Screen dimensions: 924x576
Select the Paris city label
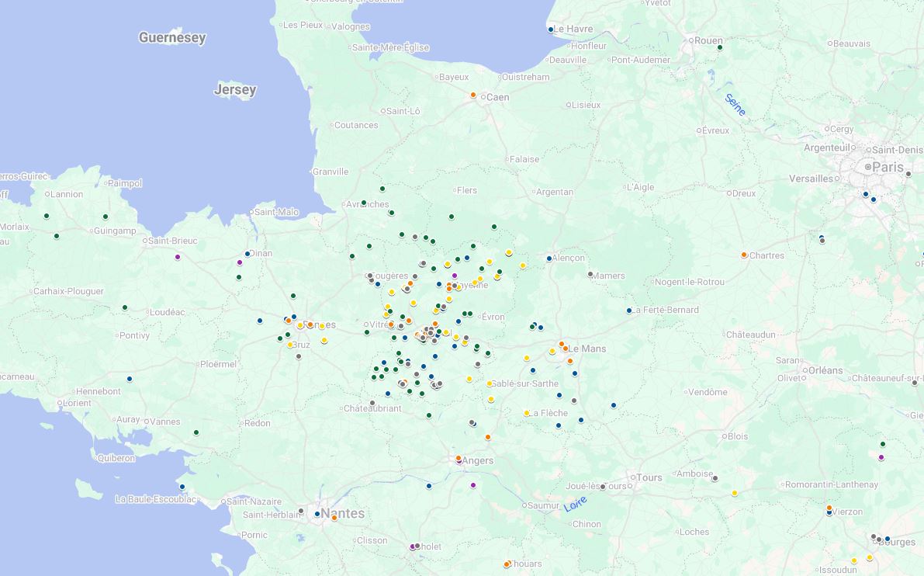point(888,168)
